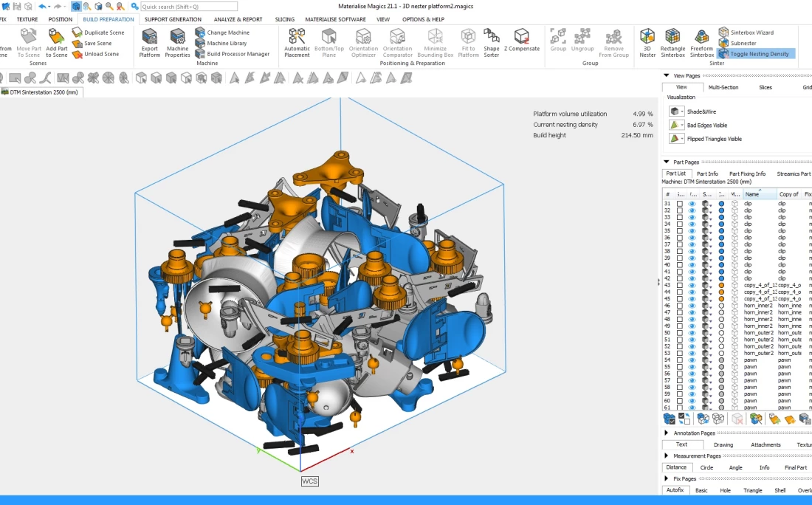The height and width of the screenshot is (505, 812).
Task: Launch Automatic Placement
Action: point(297,41)
